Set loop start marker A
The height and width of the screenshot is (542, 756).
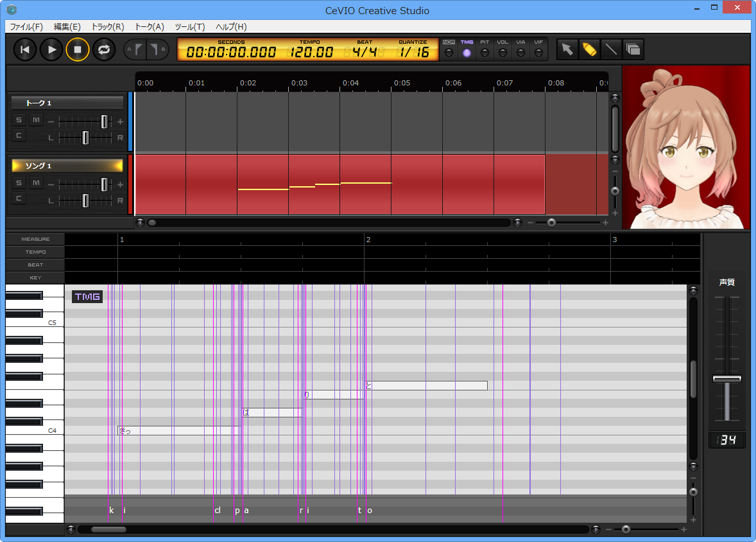point(135,49)
